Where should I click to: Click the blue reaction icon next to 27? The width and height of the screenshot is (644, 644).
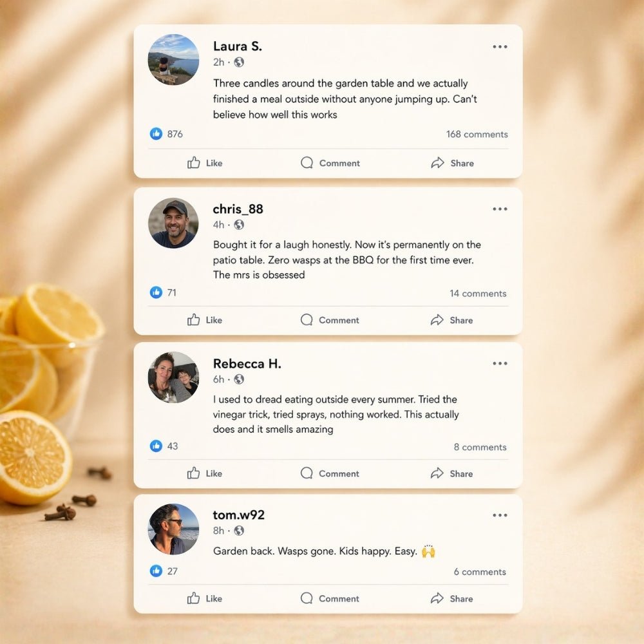click(x=156, y=571)
